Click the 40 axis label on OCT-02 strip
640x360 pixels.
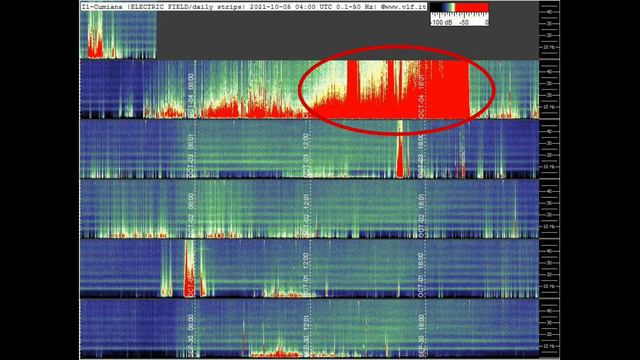[549, 191]
